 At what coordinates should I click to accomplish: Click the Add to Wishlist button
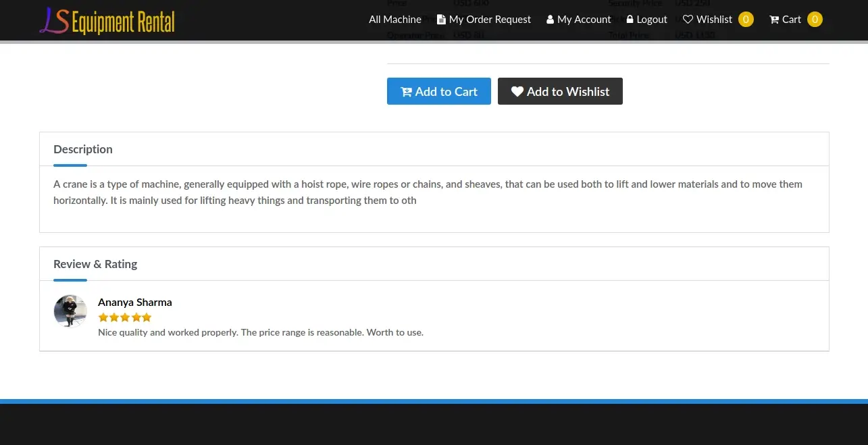click(560, 91)
